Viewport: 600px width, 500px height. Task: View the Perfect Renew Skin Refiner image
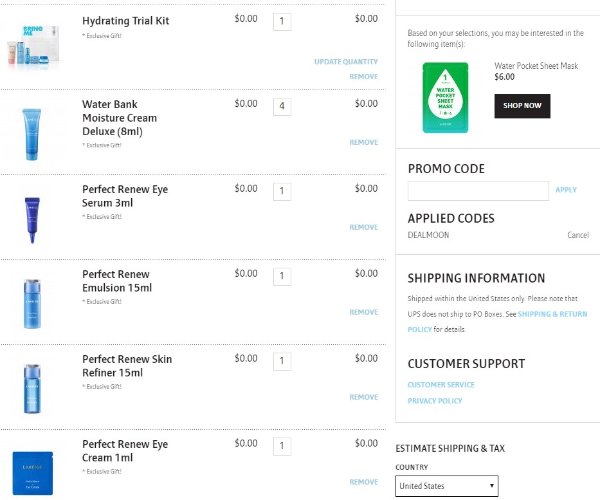pyautogui.click(x=32, y=389)
